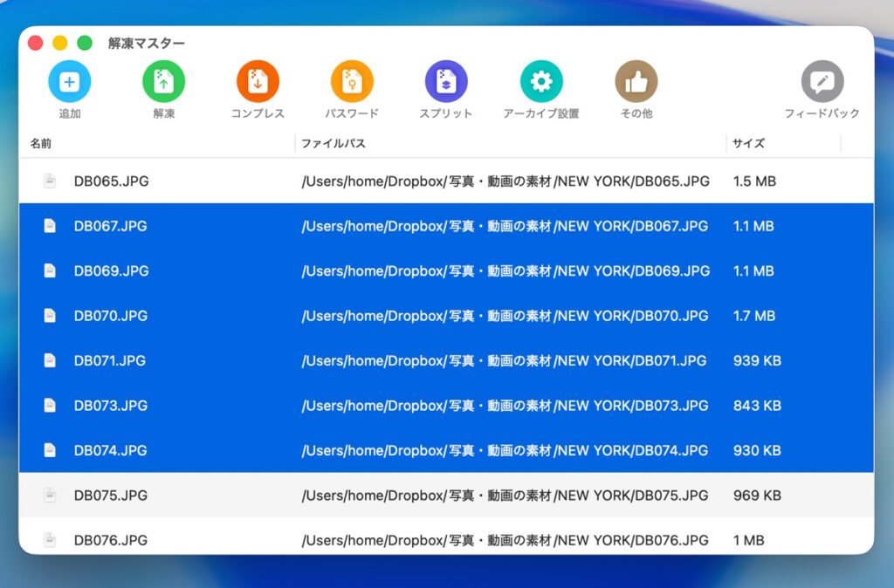Screen dimensions: 894x588
Task: Click the その他 thumbs-up icon
Action: coord(636,82)
